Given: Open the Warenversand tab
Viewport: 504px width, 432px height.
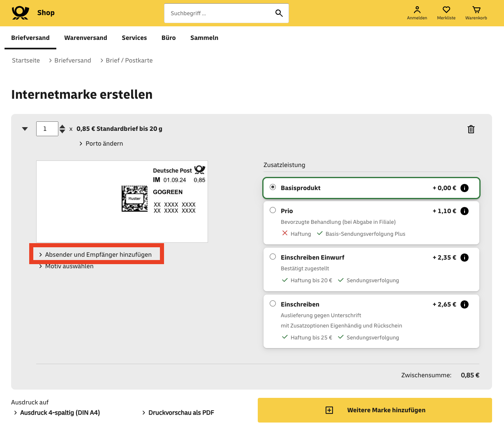Looking at the screenshot, I should 86,38.
